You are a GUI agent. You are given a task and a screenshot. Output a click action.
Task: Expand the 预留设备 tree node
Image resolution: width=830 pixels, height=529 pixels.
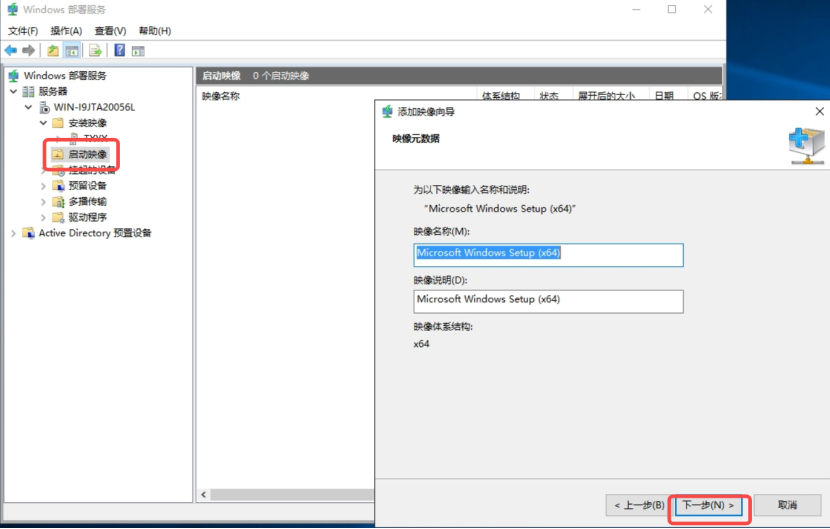tap(43, 186)
